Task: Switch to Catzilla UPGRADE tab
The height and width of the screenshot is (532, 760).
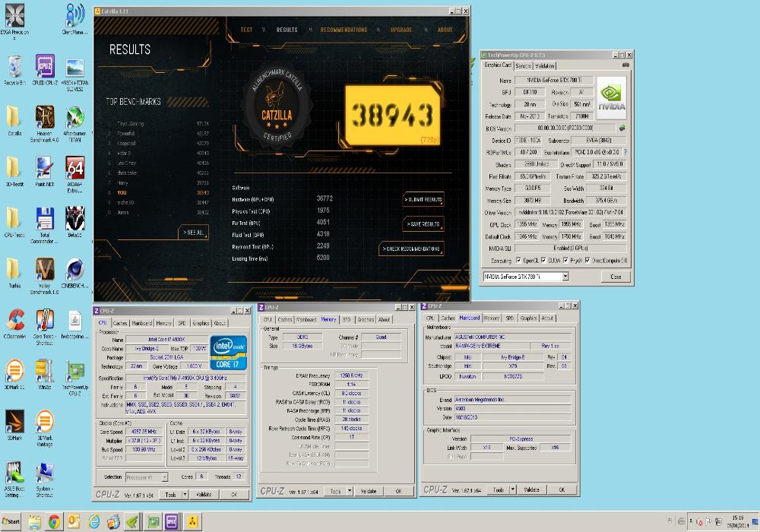Action: tap(401, 30)
